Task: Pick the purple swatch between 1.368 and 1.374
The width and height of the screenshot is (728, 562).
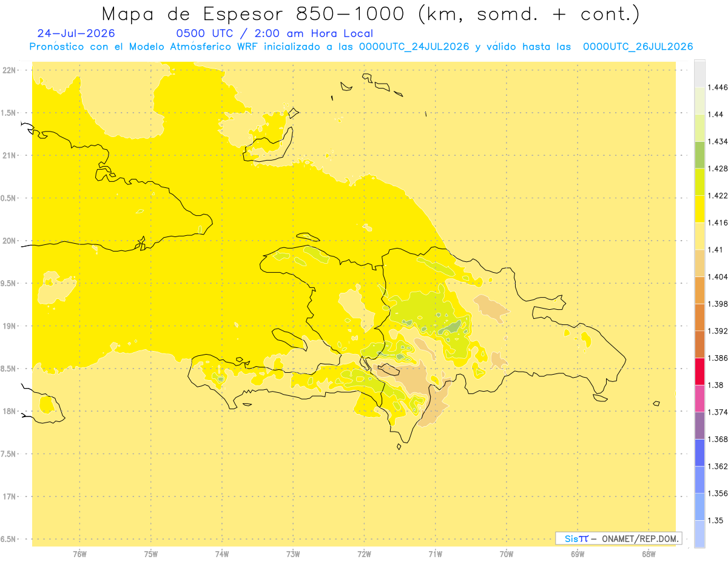Action: coord(699,426)
